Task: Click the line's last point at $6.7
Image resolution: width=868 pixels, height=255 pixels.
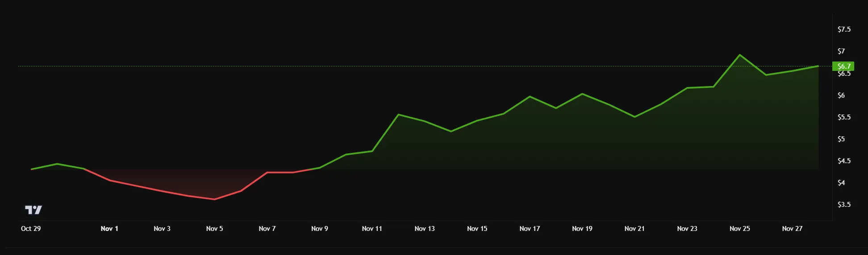Action: pos(818,66)
